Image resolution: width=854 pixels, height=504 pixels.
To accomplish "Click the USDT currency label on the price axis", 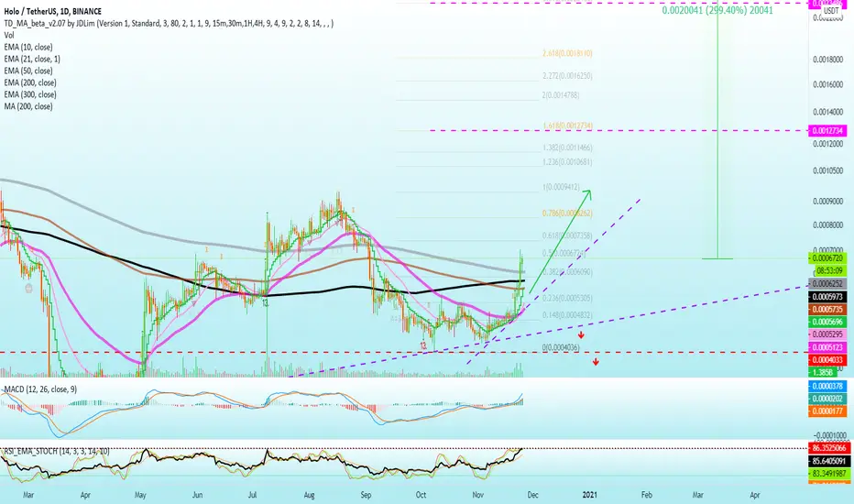I will point(831,11).
